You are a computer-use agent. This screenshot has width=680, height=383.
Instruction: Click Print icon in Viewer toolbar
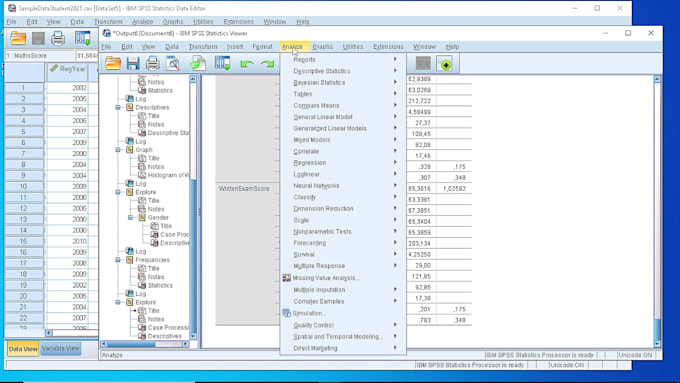pos(153,64)
